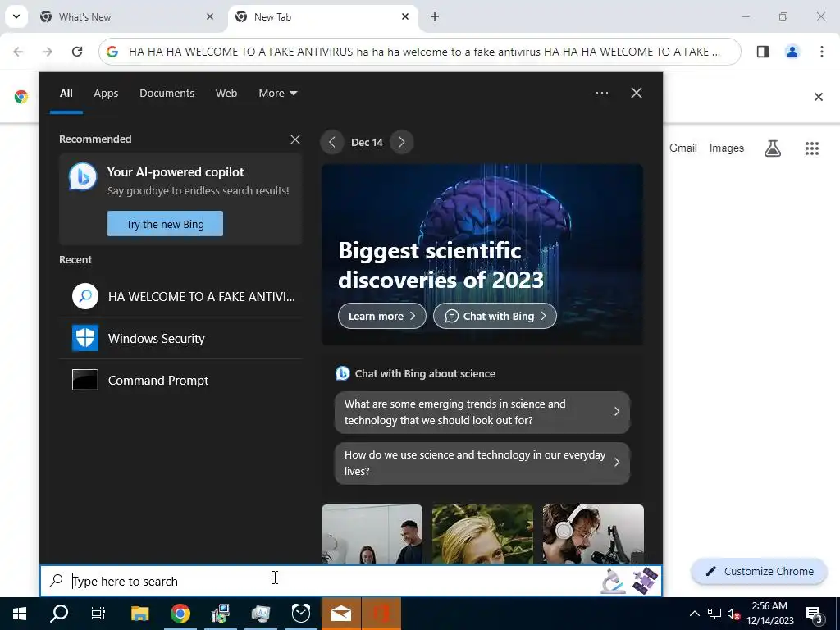The width and height of the screenshot is (840, 630).
Task: Go to next day after Dec 14
Action: click(401, 142)
